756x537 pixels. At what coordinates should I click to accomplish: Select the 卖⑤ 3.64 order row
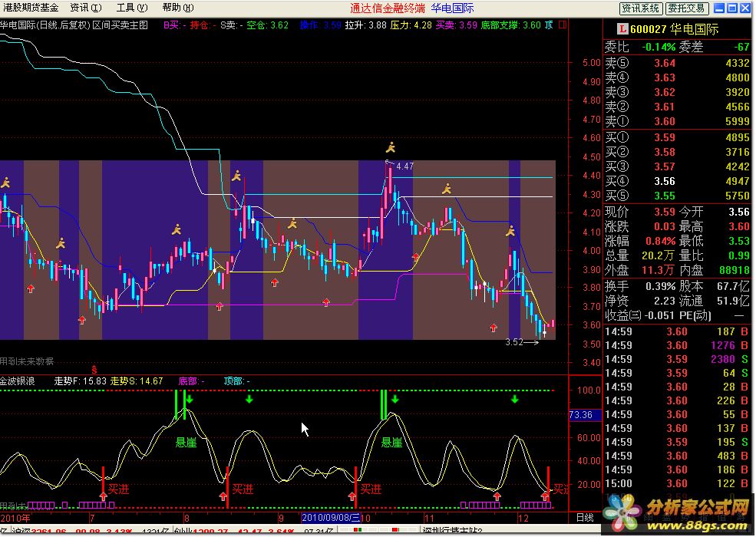[678, 63]
